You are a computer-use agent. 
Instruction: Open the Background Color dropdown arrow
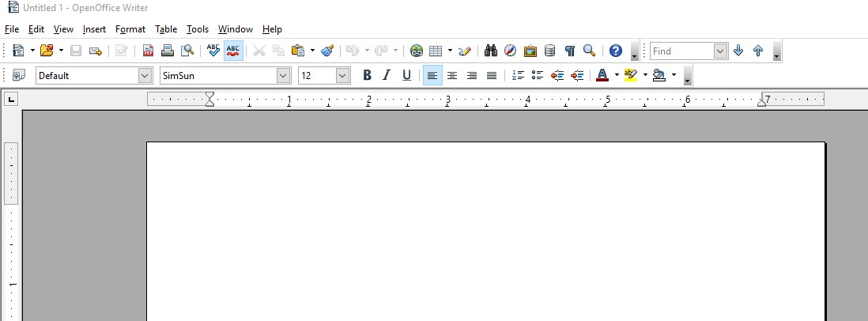674,75
